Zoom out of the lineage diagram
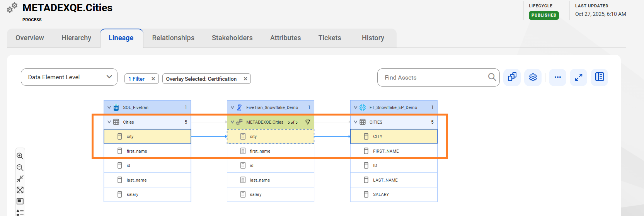Viewport: 644px width, 216px height. [x=20, y=168]
